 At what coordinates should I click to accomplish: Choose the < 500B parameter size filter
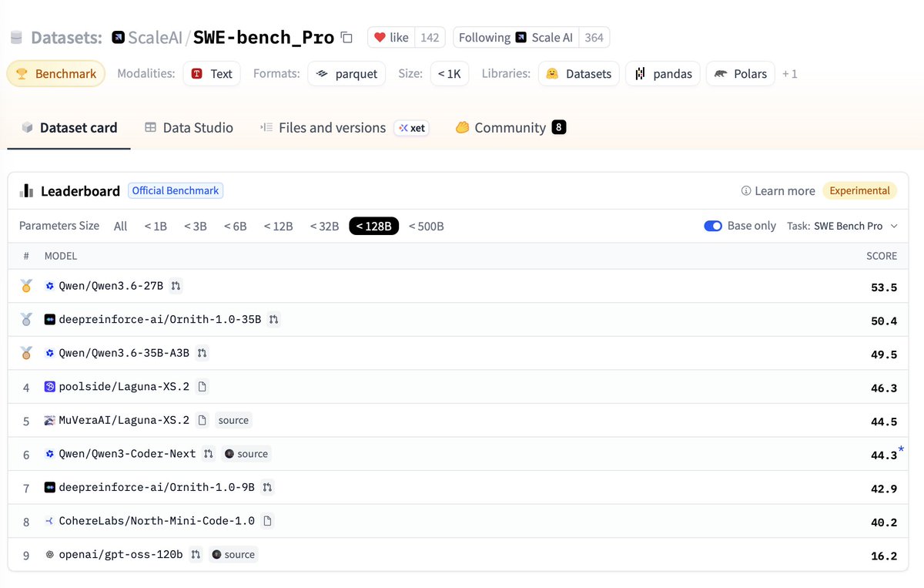tap(426, 226)
